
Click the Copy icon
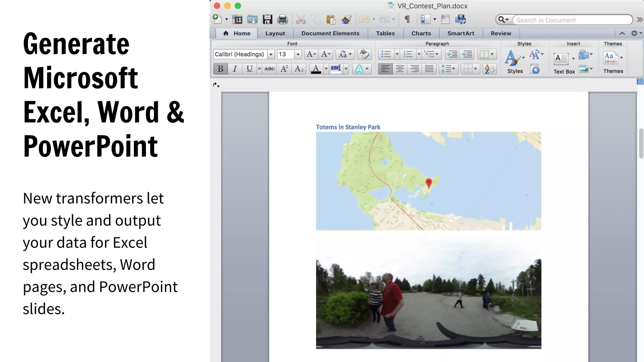(x=316, y=19)
